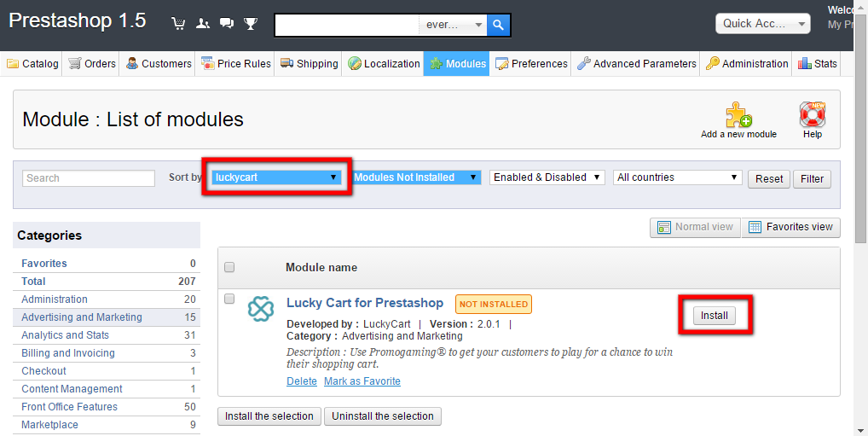Viewport: 868px width, 436px height.
Task: Open the Catalog menu tab
Action: 32,64
